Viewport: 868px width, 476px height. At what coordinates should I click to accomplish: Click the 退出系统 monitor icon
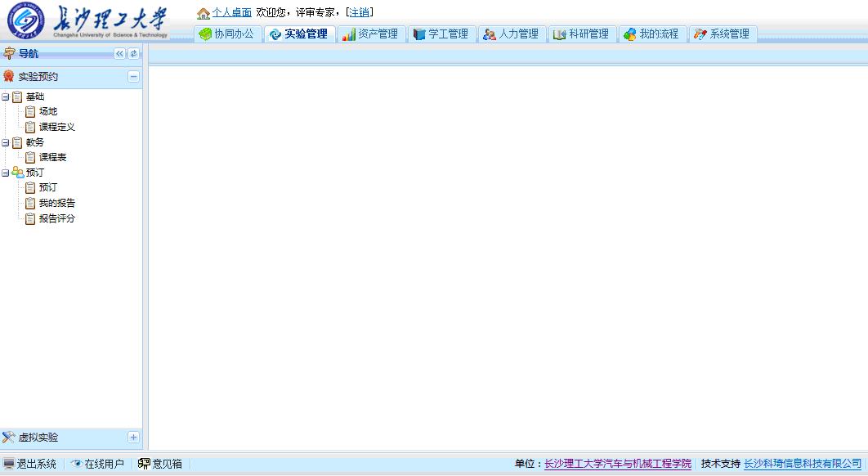9,464
